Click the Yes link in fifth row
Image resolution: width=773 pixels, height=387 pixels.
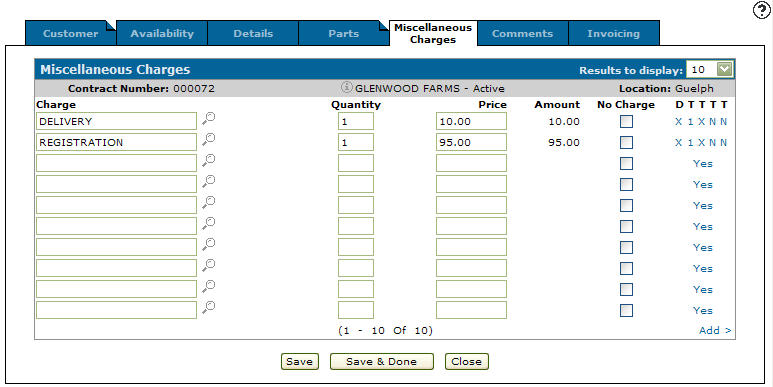(703, 205)
